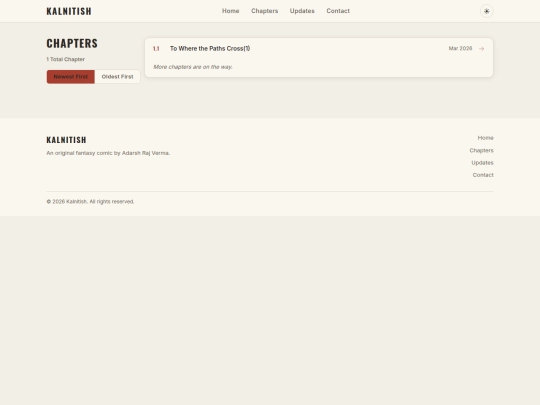Viewport: 540px width, 405px height.
Task: Open the Home link in top navigation
Action: pos(230,11)
